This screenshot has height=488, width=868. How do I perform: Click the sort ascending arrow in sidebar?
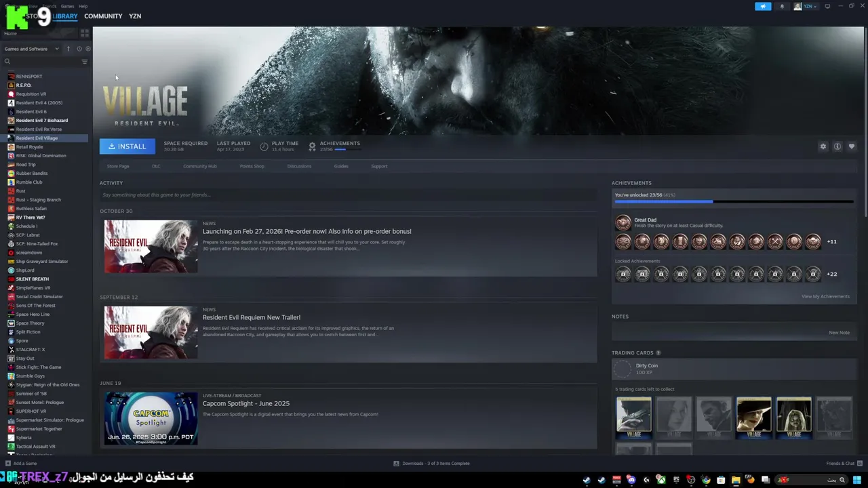coord(68,49)
